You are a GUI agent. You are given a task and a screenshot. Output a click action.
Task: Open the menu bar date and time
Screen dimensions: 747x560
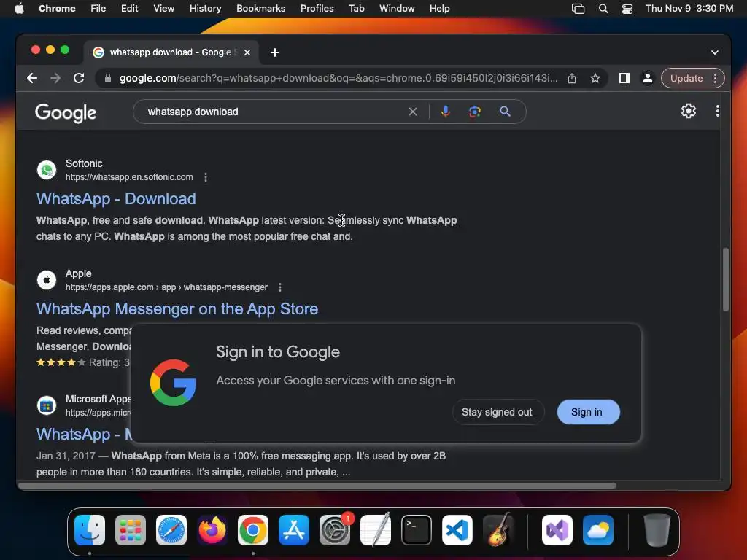coord(689,9)
